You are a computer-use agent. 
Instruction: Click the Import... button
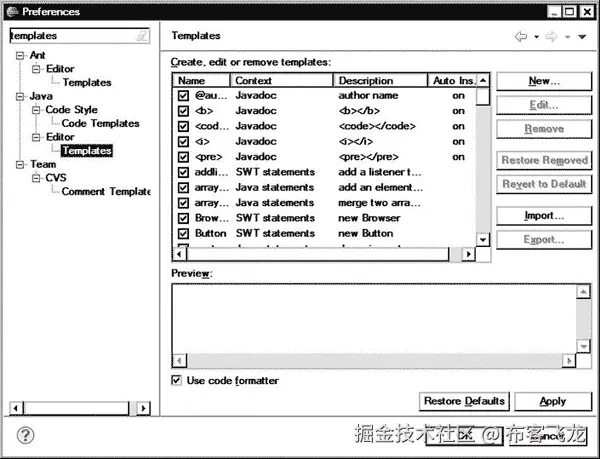[x=544, y=216]
